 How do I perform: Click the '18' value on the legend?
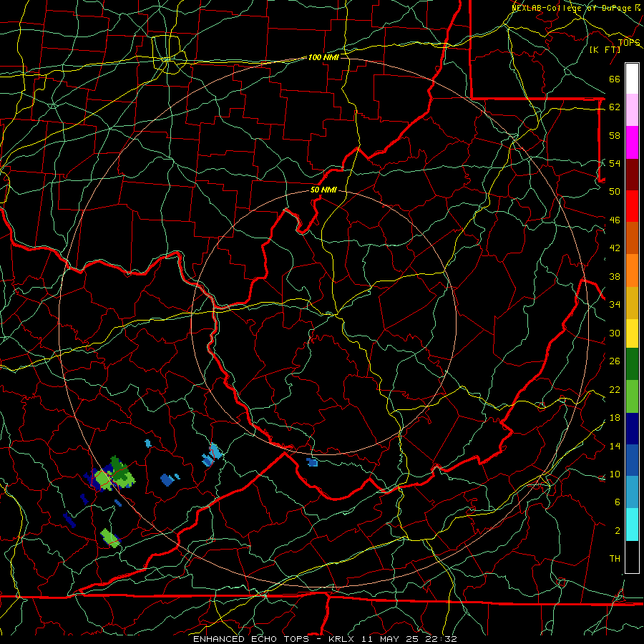pos(615,418)
